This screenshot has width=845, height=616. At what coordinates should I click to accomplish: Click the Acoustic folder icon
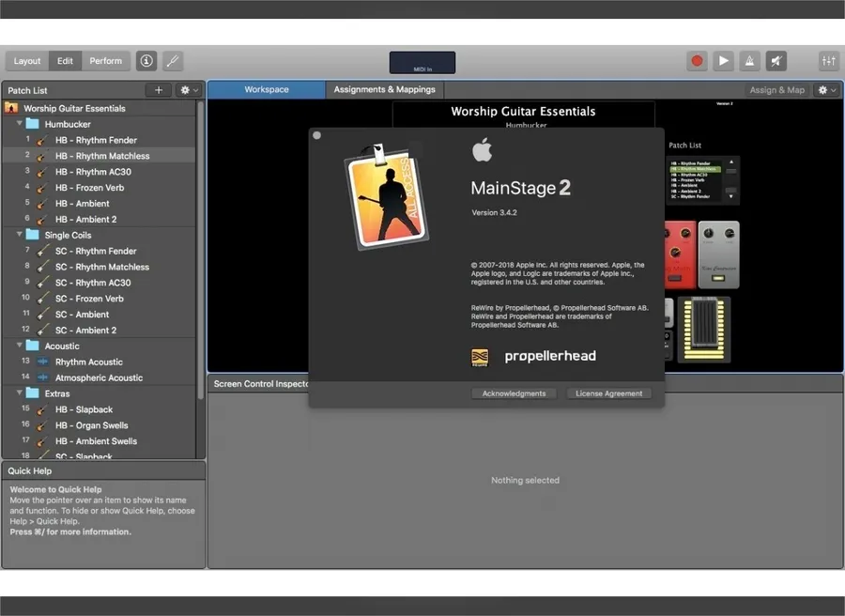[x=32, y=346]
